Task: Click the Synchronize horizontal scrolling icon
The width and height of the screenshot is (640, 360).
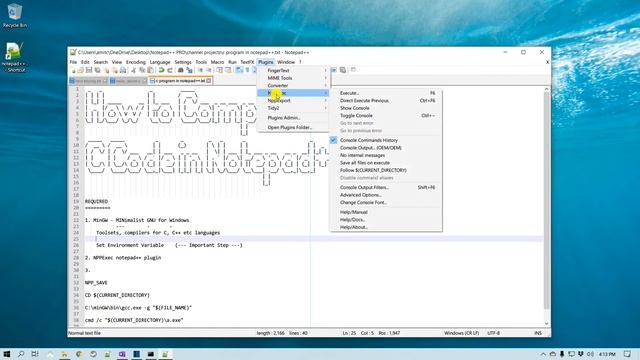Action: 228,70
